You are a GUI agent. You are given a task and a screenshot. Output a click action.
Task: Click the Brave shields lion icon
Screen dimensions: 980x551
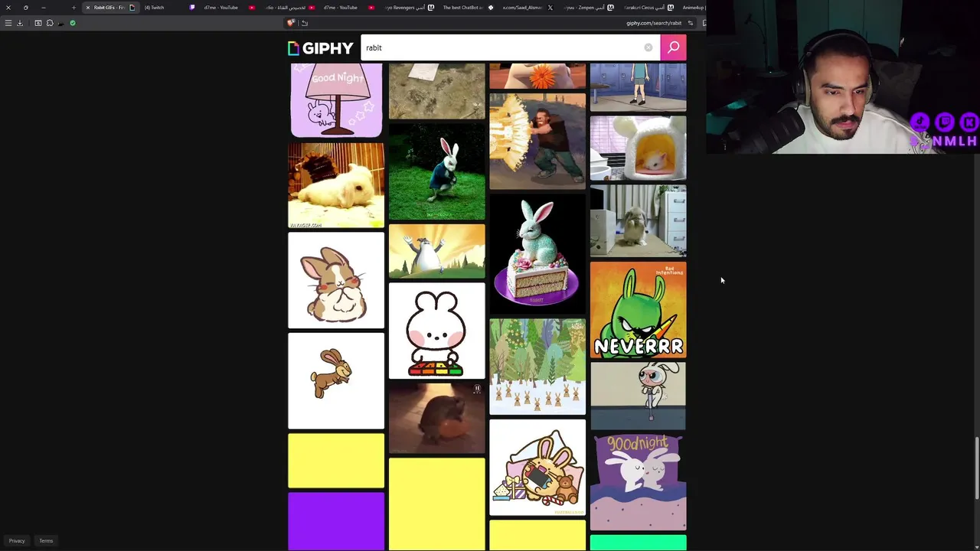click(291, 23)
